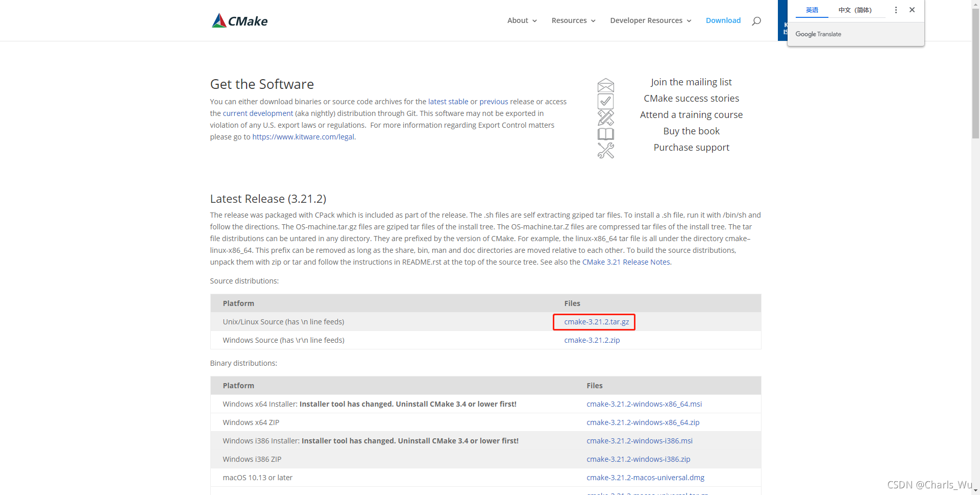Open the Download nav item
The height and width of the screenshot is (495, 980).
click(x=723, y=20)
